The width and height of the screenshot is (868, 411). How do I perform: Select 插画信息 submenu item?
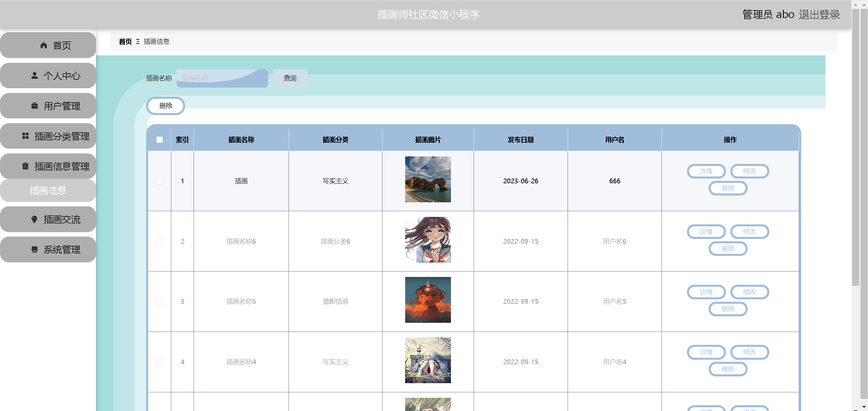point(48,190)
